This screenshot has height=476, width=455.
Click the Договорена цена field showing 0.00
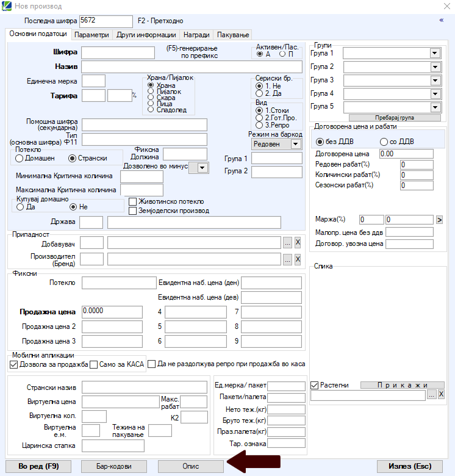click(x=406, y=154)
